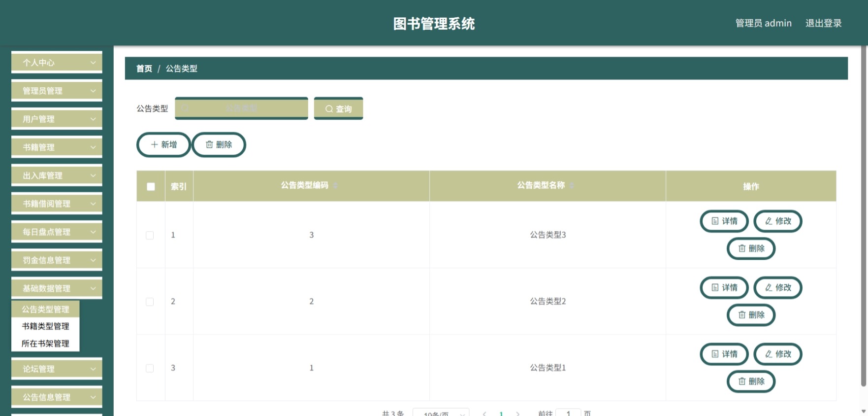Expand the 个人中心 sidebar menu
This screenshot has height=416, width=868.
tap(57, 63)
